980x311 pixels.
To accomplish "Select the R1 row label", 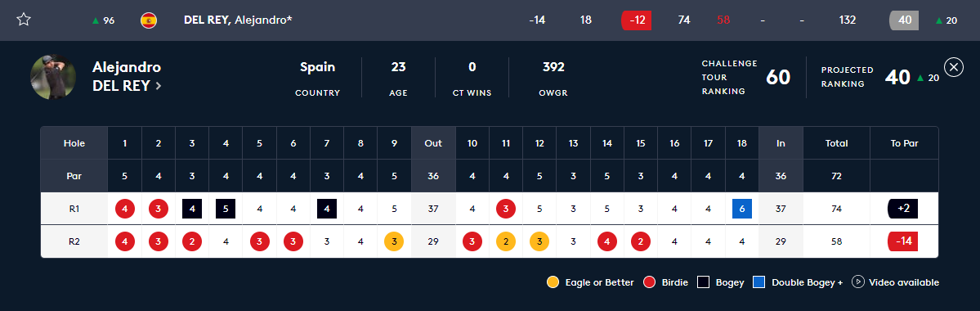I will (74, 209).
